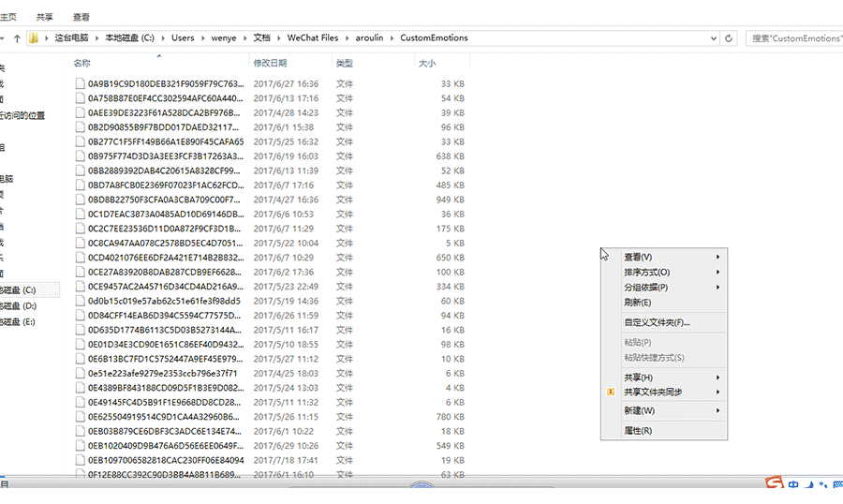Click WeChat Files in the breadcrumb path

[x=313, y=38]
